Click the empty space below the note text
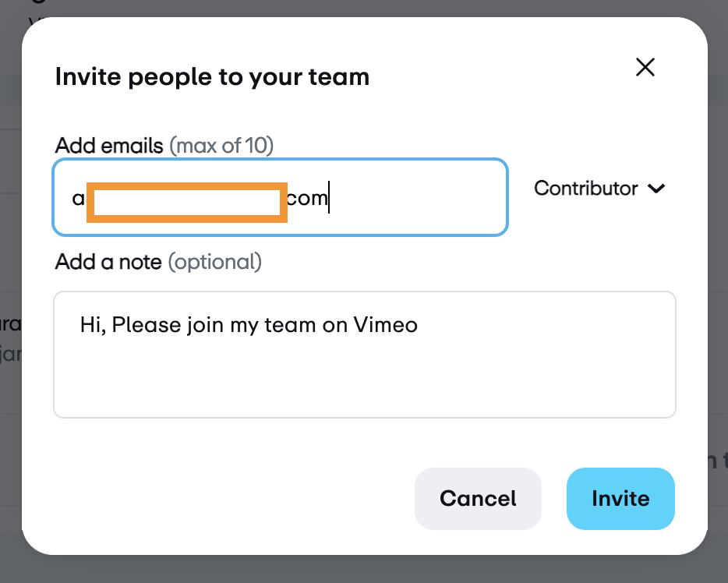Image resolution: width=728 pixels, height=583 pixels. click(x=364, y=382)
